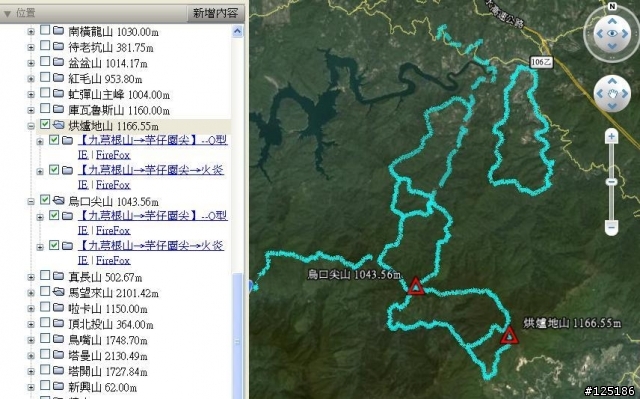Open the last FireFox link under 鳥口尖山
Viewport: 640px width, 399px height.
coord(113,260)
